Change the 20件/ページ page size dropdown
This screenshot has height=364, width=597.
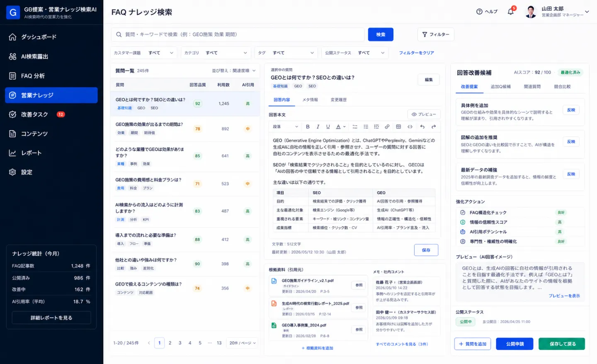click(x=243, y=343)
